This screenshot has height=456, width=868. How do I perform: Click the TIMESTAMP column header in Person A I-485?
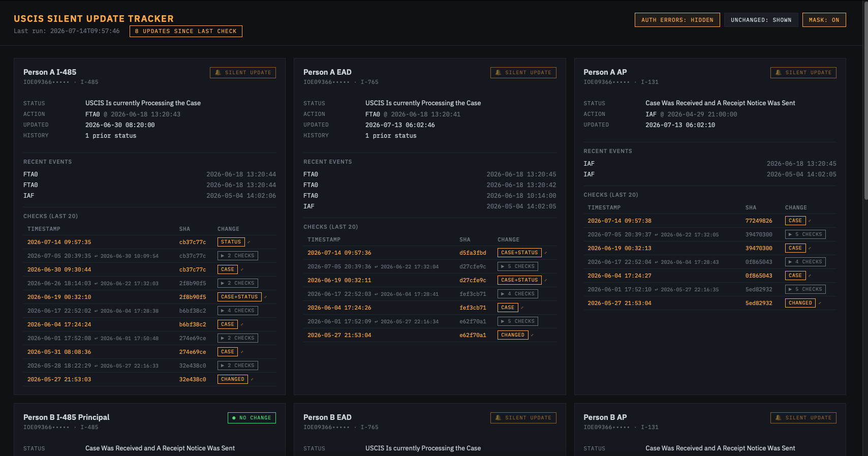click(44, 229)
